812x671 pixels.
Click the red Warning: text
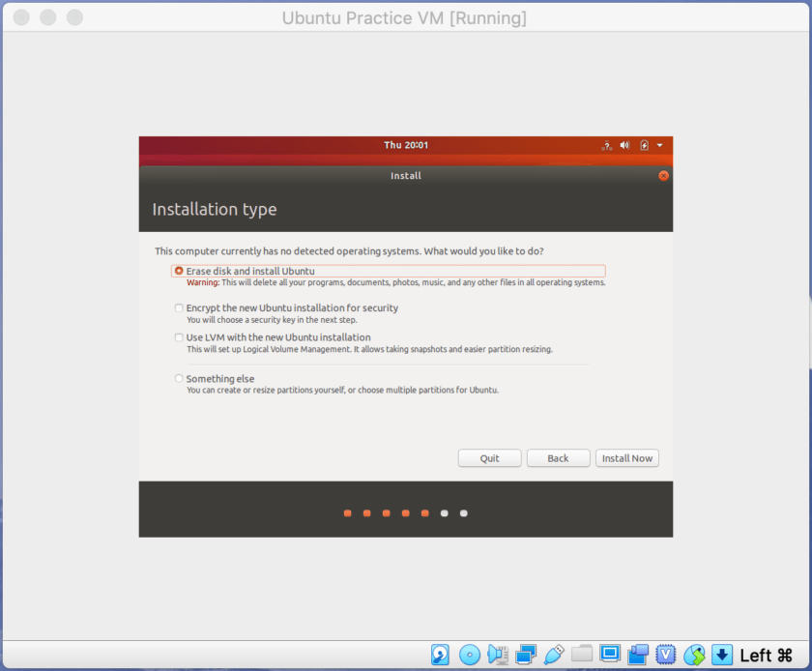click(x=203, y=282)
